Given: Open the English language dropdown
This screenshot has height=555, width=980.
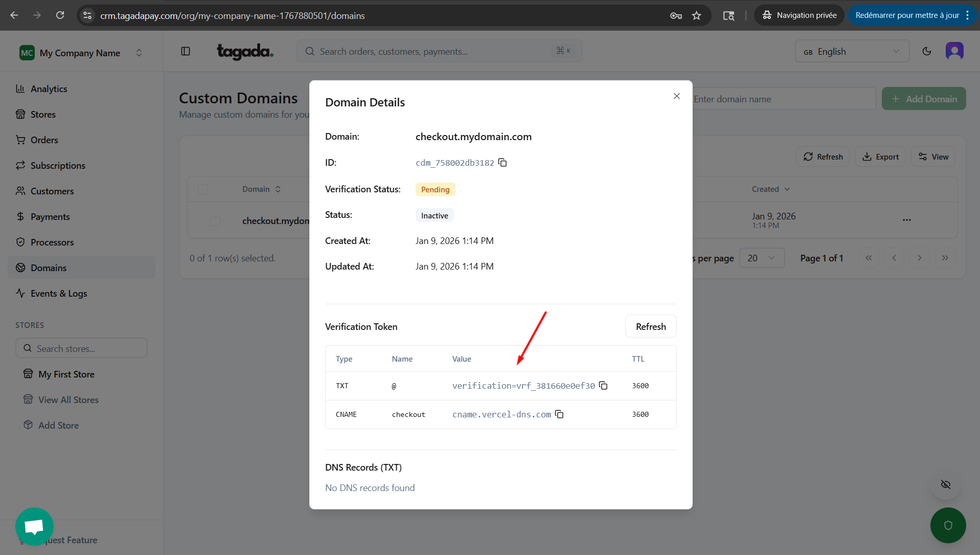Looking at the screenshot, I should [852, 52].
